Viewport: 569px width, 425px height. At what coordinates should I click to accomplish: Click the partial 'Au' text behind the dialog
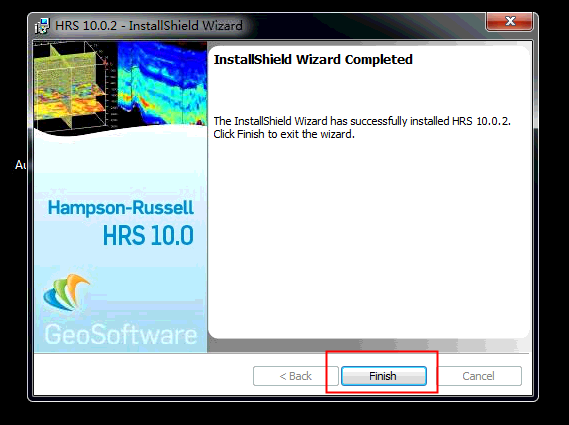(x=20, y=165)
